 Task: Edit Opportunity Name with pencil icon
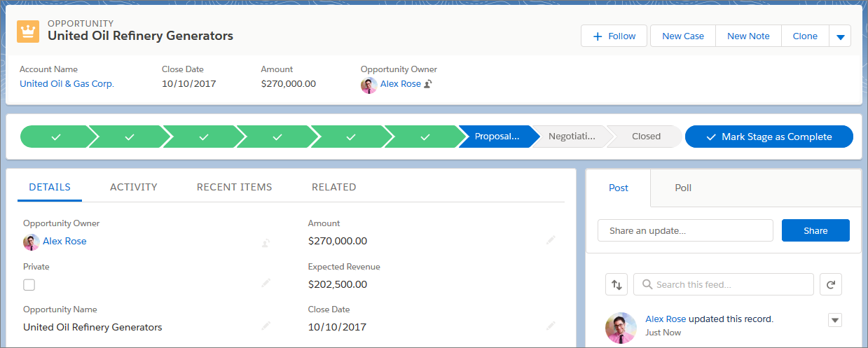click(266, 326)
